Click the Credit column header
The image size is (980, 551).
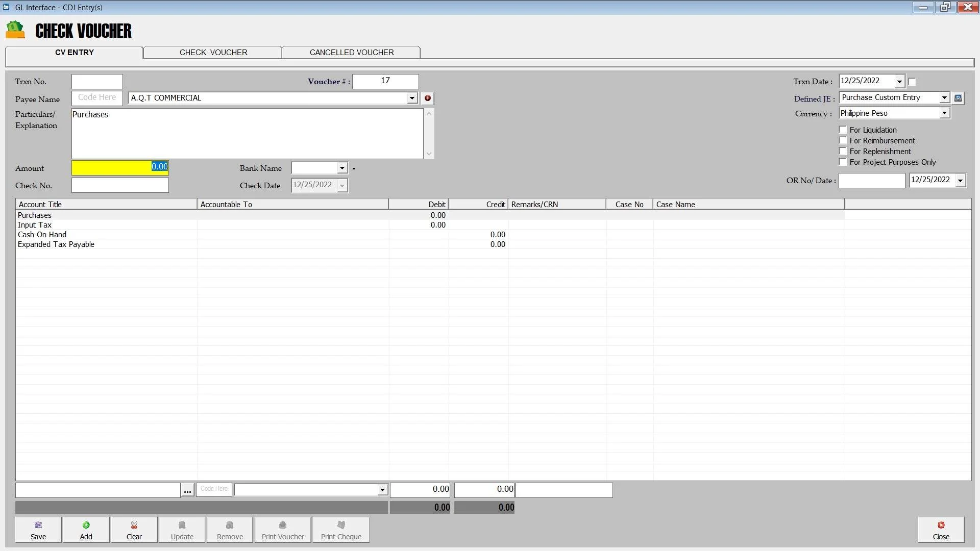point(478,205)
